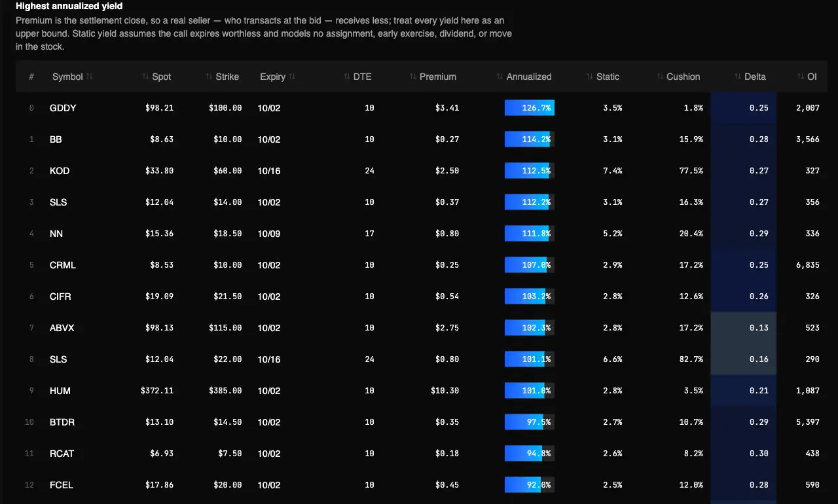Click the 114.2% annualized yield bar
The width and height of the screenshot is (838, 504).
click(530, 139)
